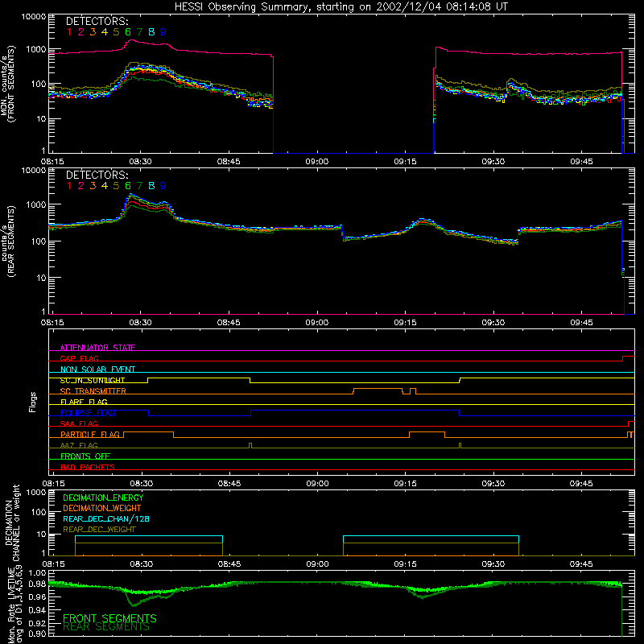This screenshot has width=644, height=644.
Task: Click 09:00 time label under the decimation plot
Action: 317,564
